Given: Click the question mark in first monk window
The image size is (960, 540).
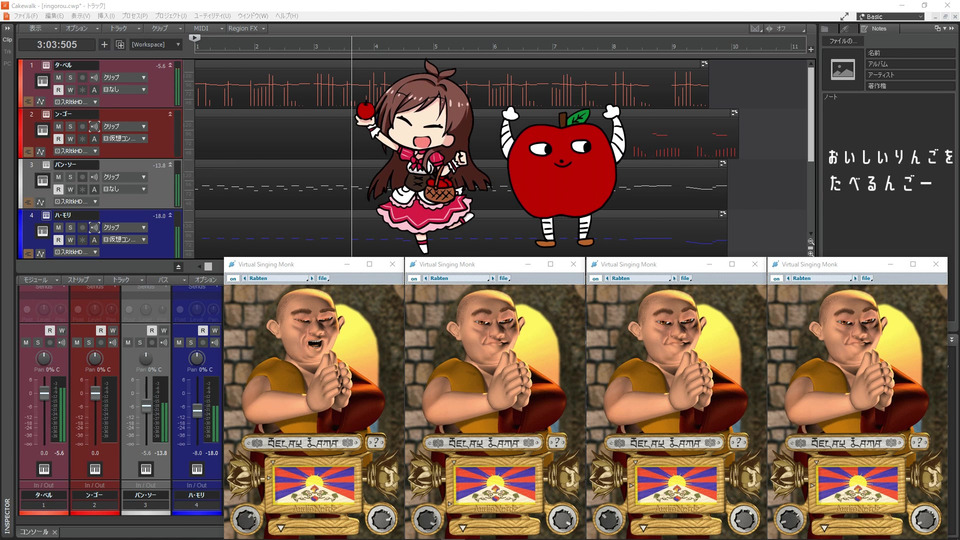Looking at the screenshot, I should click(x=375, y=442).
